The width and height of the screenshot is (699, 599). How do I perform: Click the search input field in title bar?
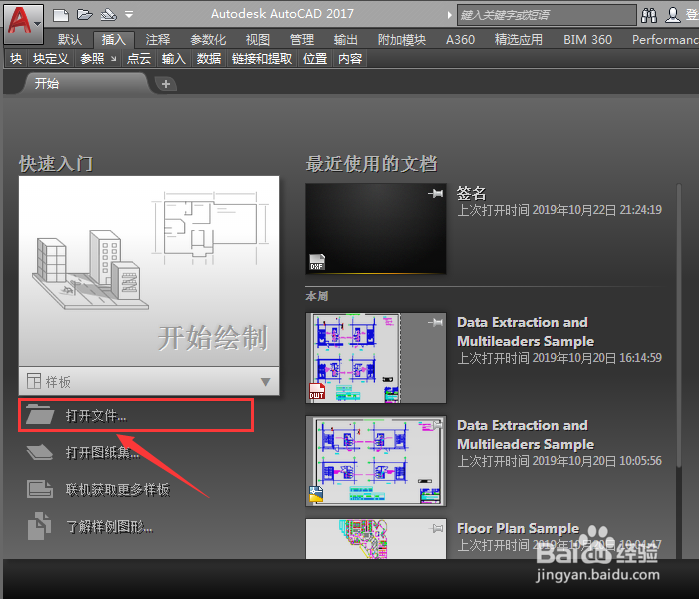[x=547, y=15]
